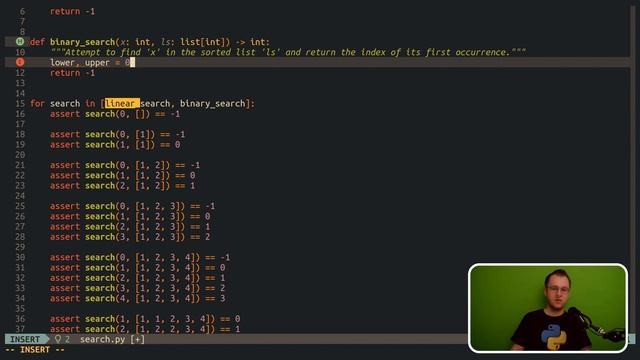Screen dimensions: 640x360
Task: Click 'assert search(0, [1, 2, 3, 4]) == -1'
Action: point(140,257)
